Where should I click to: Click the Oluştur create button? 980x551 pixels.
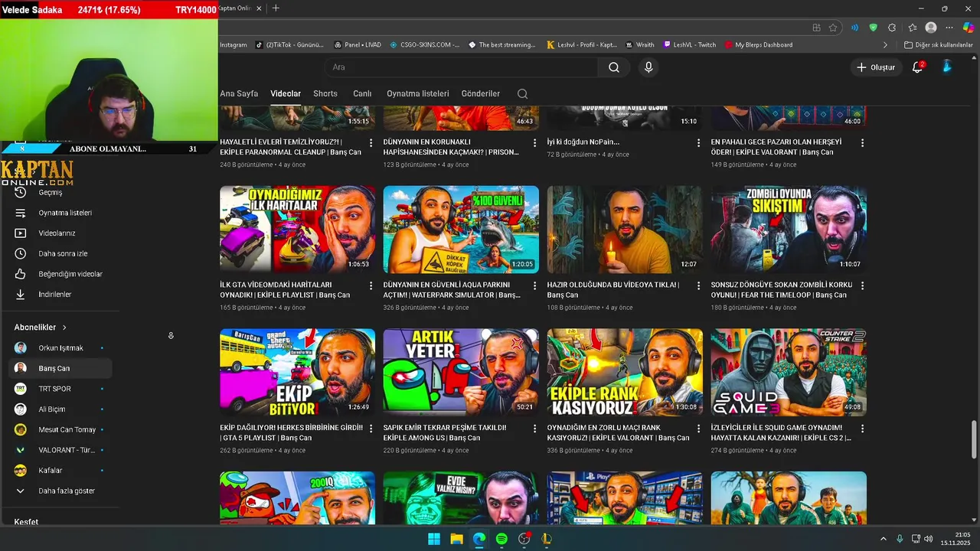point(875,67)
